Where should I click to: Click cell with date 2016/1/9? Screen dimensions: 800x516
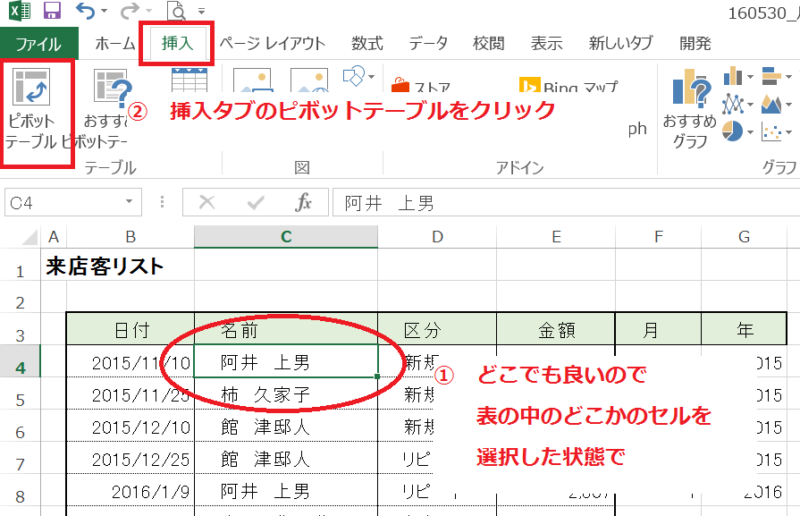(x=131, y=491)
